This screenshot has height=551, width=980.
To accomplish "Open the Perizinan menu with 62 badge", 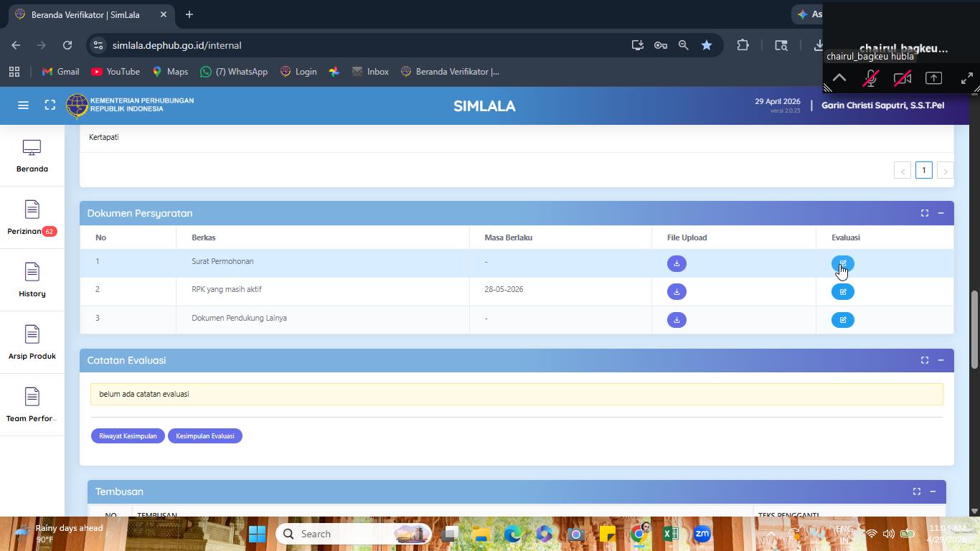I will pos(32,219).
